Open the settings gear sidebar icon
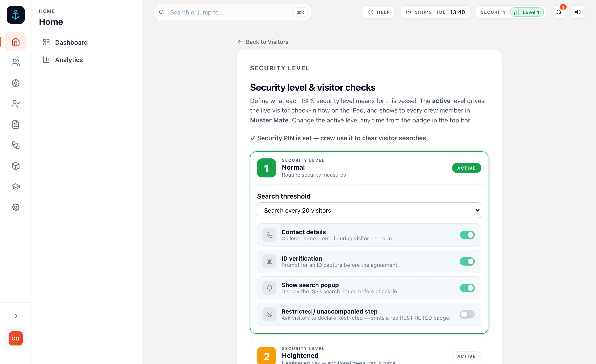The image size is (596, 364). click(x=16, y=207)
